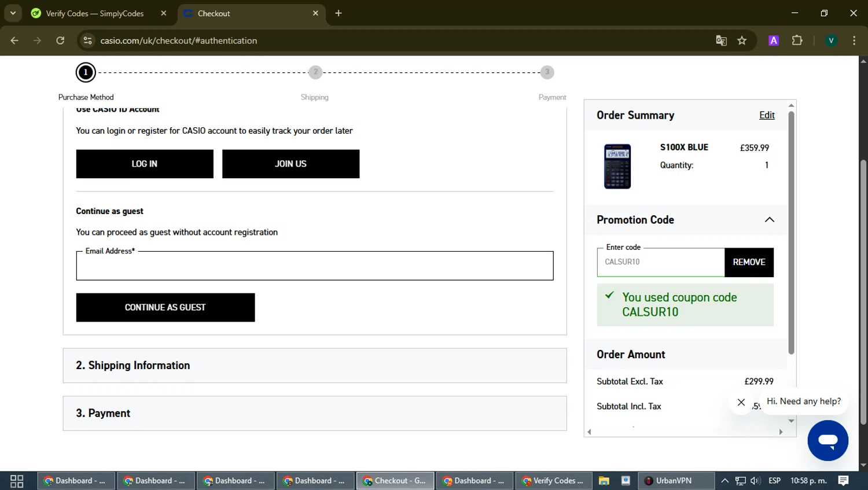
Task: Click step 2 Shipping indicator
Action: click(x=315, y=72)
